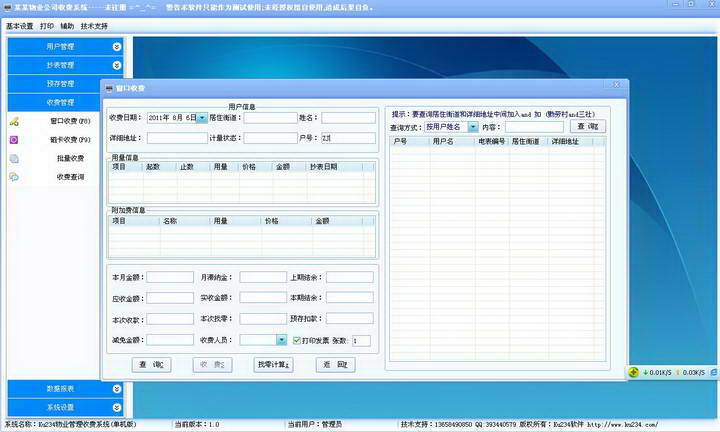
Task: Toggle the 打印发票 checkbox
Action: click(297, 340)
